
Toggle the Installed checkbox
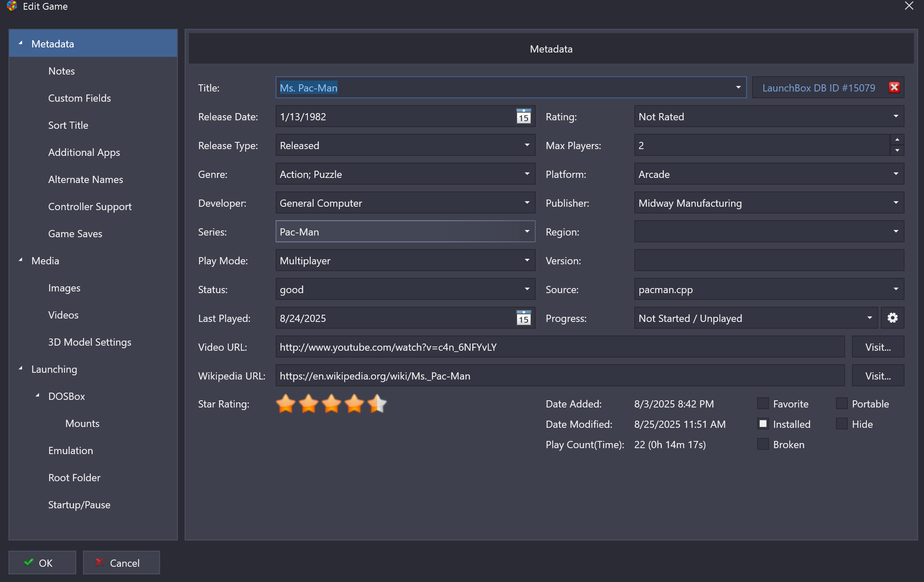pyautogui.click(x=763, y=424)
